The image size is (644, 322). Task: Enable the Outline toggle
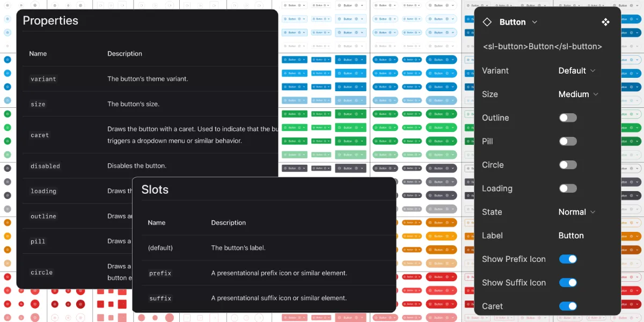[x=568, y=118]
